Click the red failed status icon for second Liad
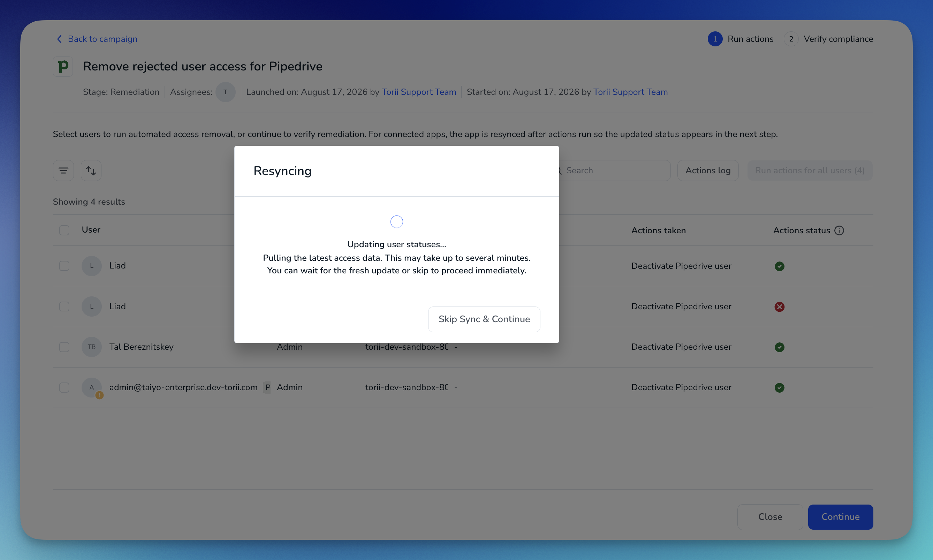 coord(780,307)
